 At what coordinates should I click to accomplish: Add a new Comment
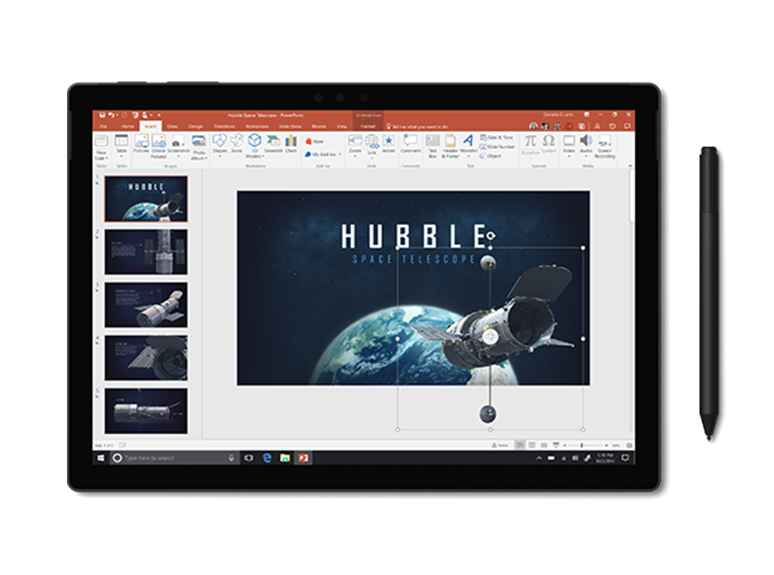411,144
